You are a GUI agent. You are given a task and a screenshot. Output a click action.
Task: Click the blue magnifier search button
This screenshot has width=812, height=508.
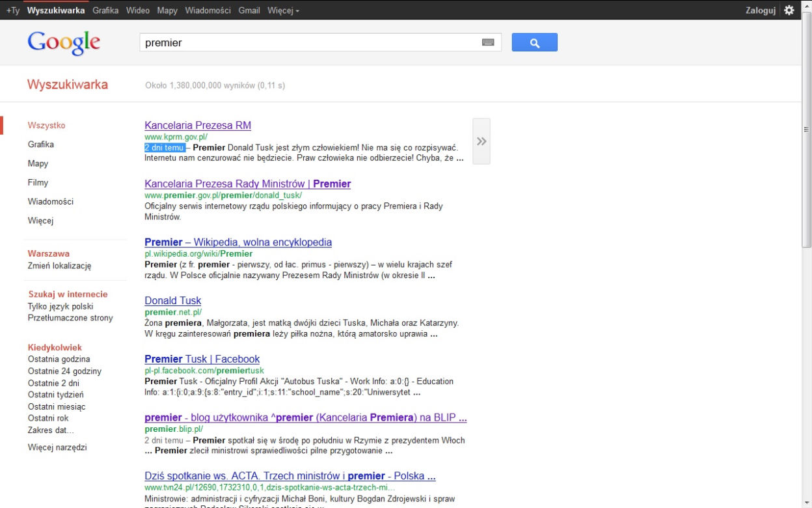[534, 42]
